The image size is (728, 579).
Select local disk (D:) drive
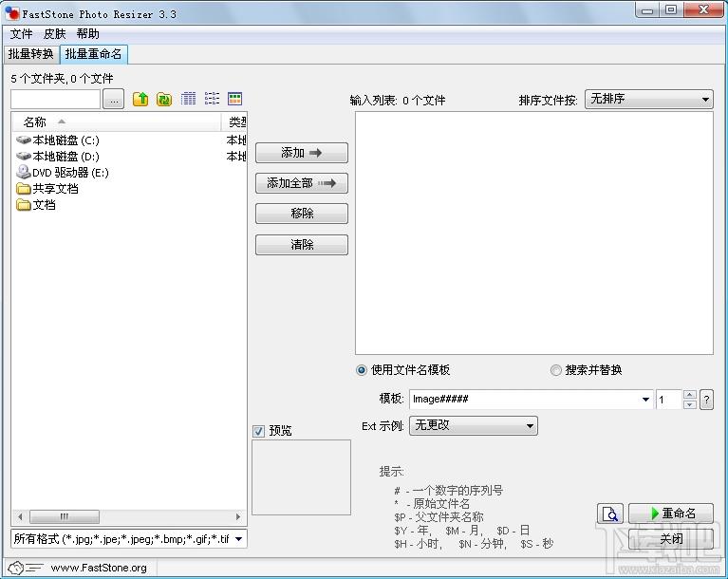(x=58, y=157)
